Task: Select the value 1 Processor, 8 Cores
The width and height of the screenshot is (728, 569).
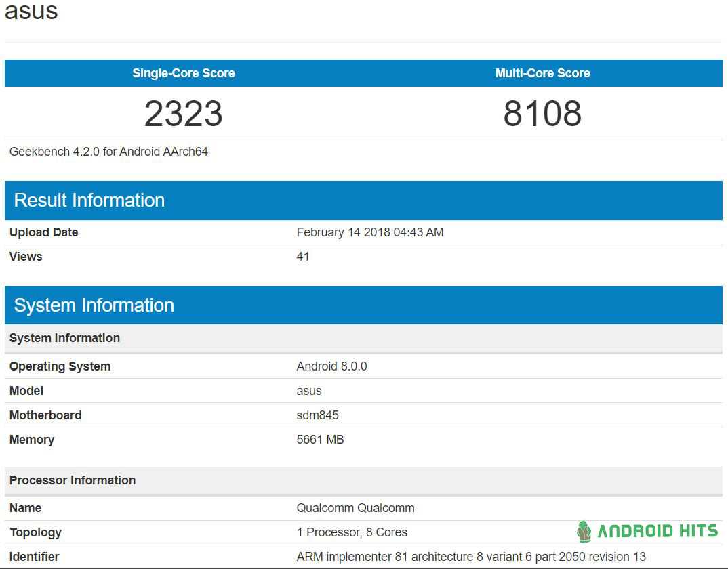Action: click(352, 532)
